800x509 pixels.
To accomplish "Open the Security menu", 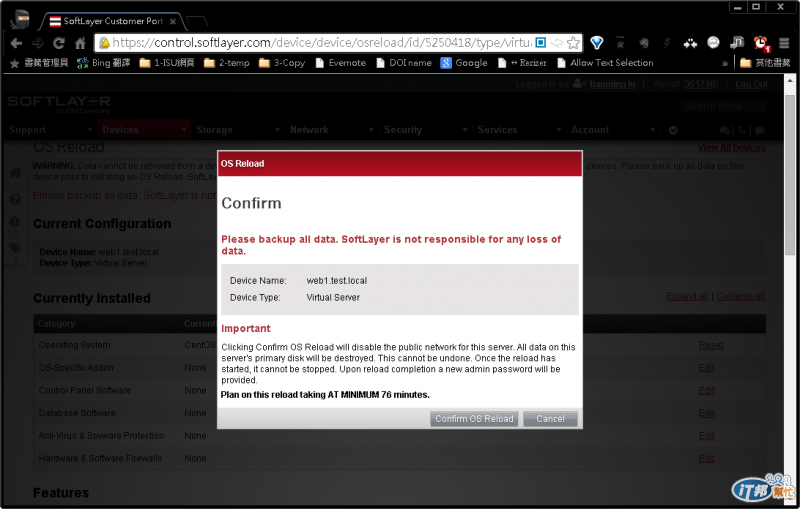I will click(426, 130).
